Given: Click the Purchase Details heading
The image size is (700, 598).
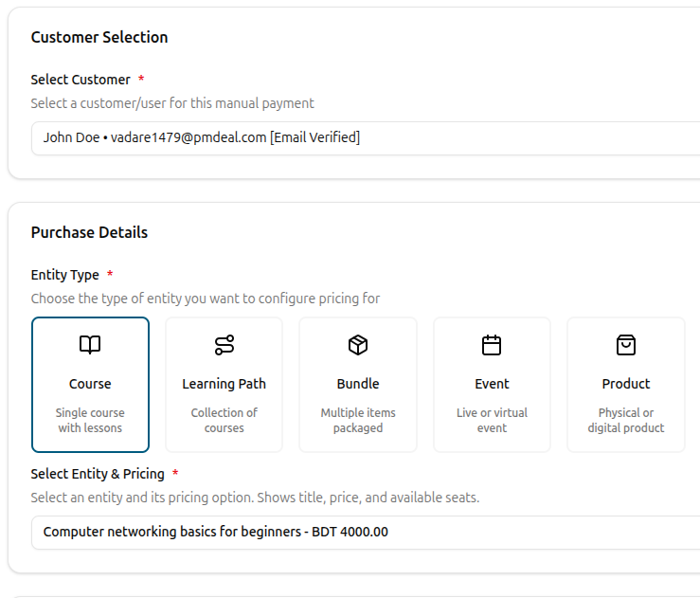Looking at the screenshot, I should coord(89,232).
